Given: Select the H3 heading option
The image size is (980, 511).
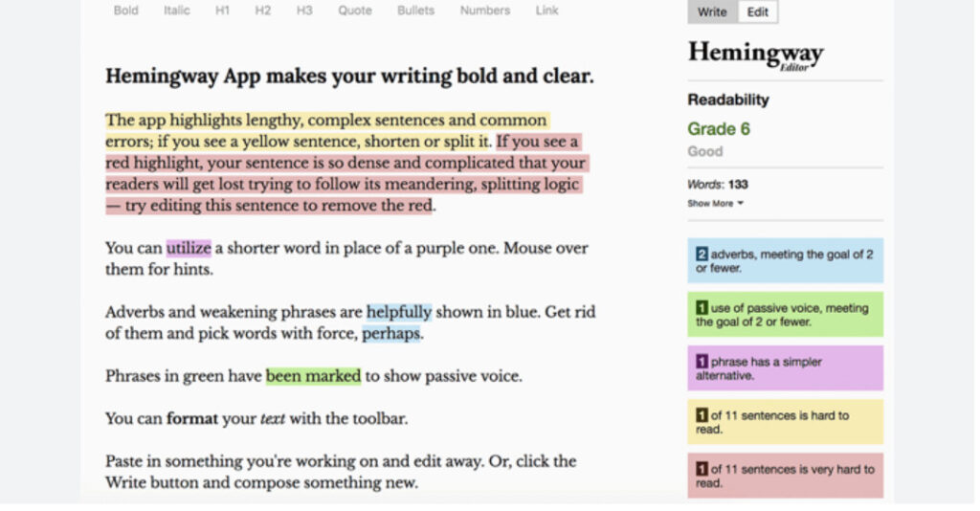Looking at the screenshot, I should point(304,11).
